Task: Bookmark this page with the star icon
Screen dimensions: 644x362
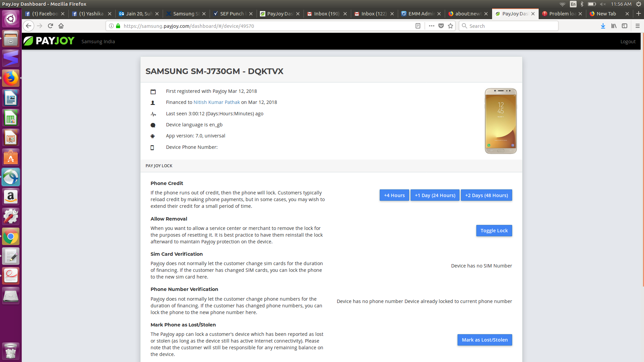Action: click(x=450, y=26)
